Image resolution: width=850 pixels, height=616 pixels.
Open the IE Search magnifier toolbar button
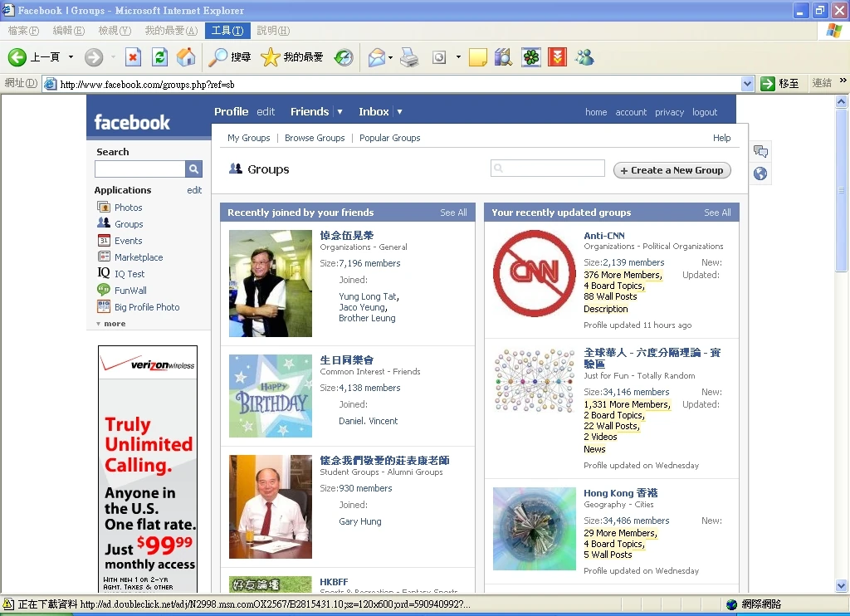pyautogui.click(x=229, y=57)
